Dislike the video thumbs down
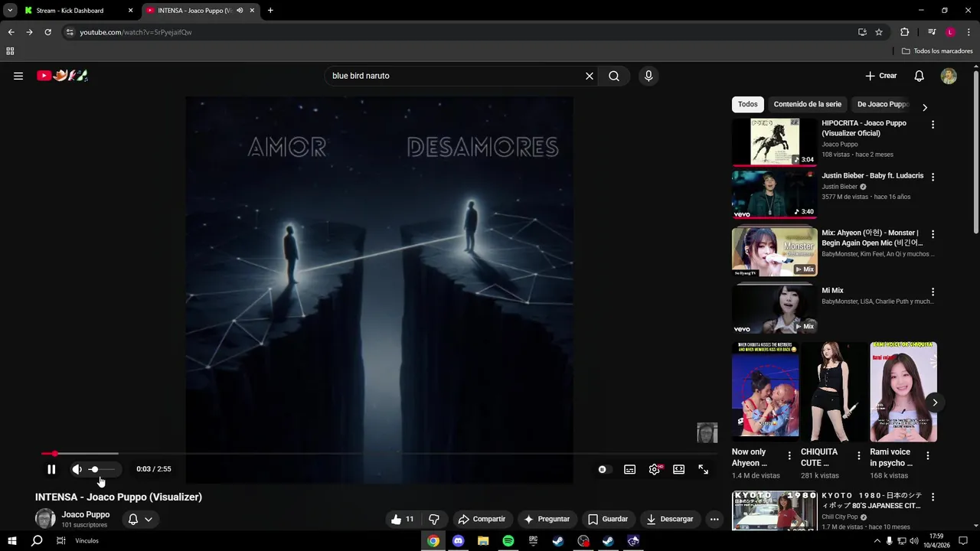Screen dimensions: 980x551 coord(434,519)
